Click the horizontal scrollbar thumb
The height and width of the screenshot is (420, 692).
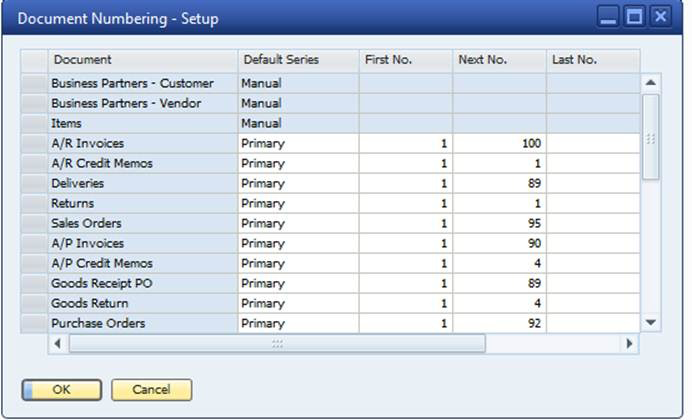(x=277, y=343)
